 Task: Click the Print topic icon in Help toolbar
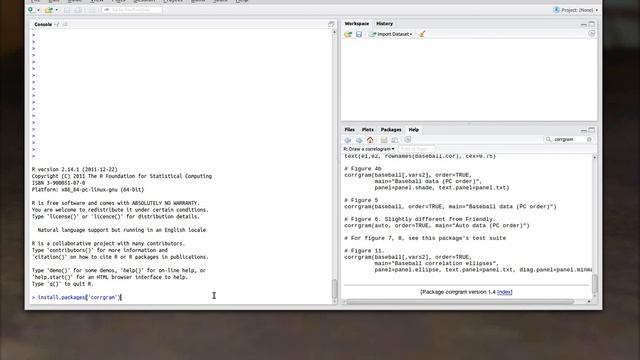(x=384, y=140)
